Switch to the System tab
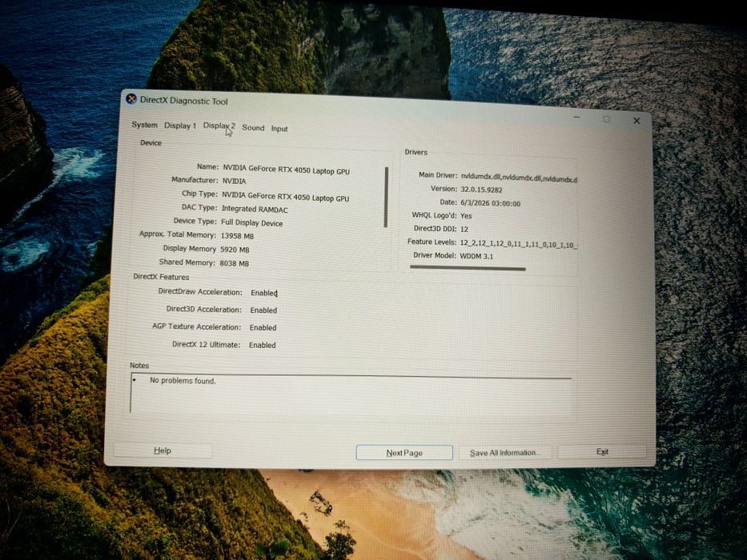 [x=144, y=125]
